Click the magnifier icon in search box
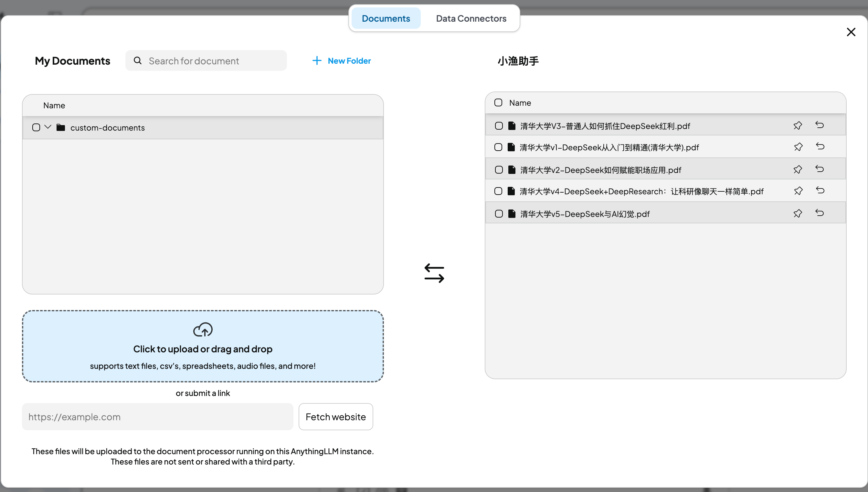The width and height of the screenshot is (868, 492). 137,60
